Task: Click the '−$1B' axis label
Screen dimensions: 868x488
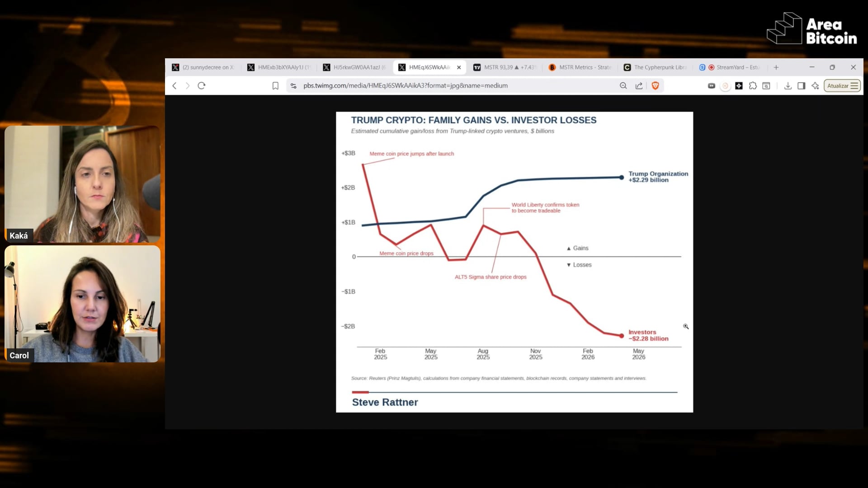Action: [348, 291]
